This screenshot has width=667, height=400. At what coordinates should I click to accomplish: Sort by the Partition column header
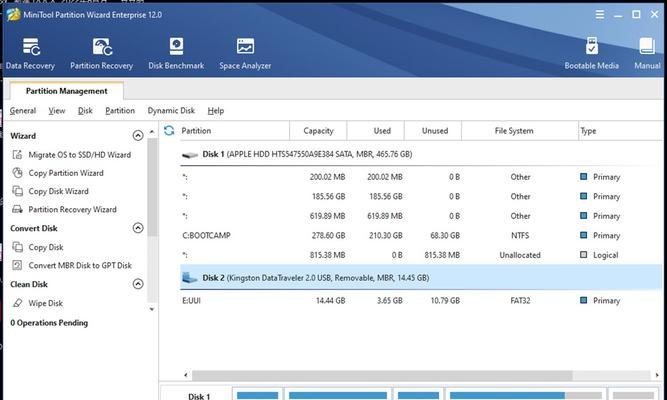235,131
